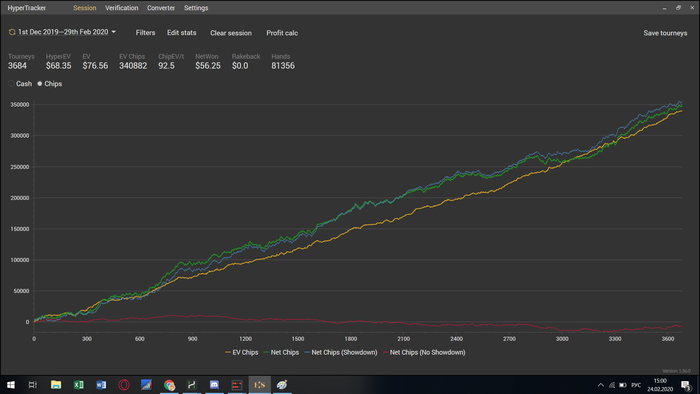Open Profit calc
Viewport: 700px width, 394px height.
[x=282, y=33]
